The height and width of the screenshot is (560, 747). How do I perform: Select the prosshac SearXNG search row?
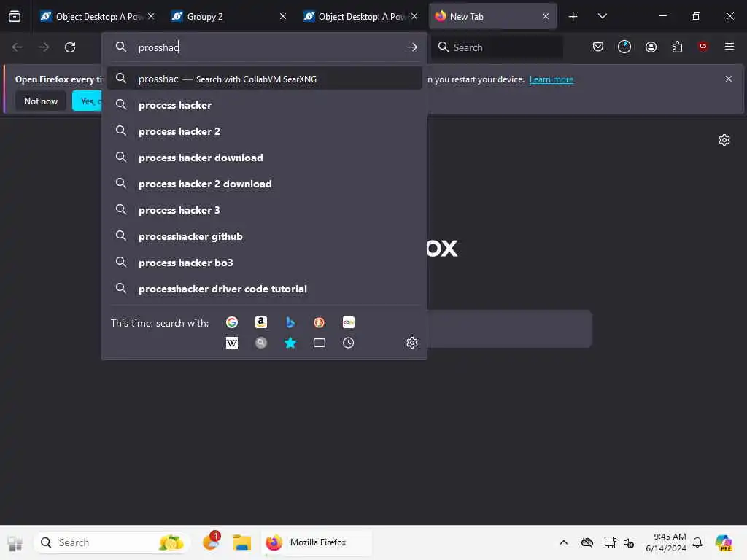(264, 79)
